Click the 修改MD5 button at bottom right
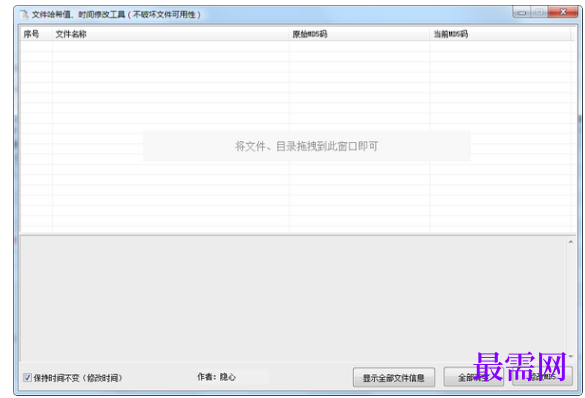585x398 pixels. click(542, 377)
